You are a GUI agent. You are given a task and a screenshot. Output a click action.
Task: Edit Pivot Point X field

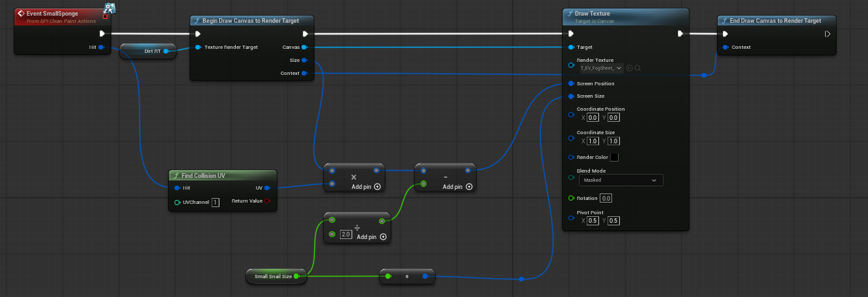coord(593,221)
